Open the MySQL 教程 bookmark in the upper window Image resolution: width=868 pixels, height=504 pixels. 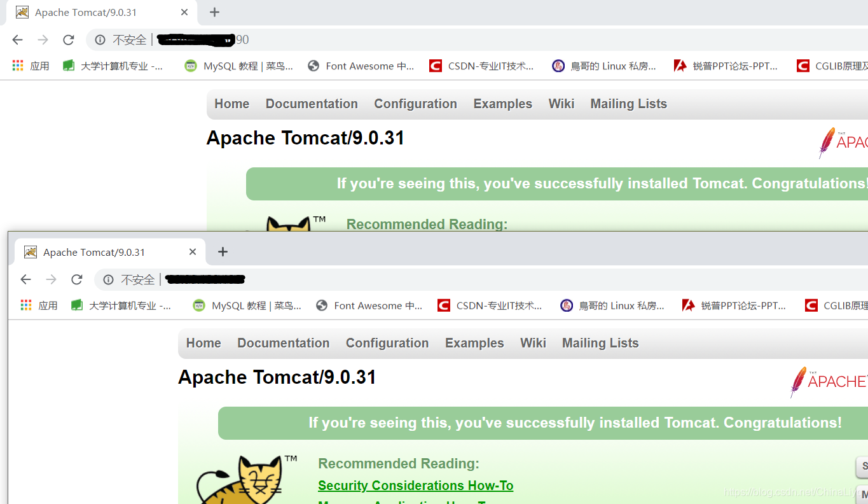[x=239, y=66]
